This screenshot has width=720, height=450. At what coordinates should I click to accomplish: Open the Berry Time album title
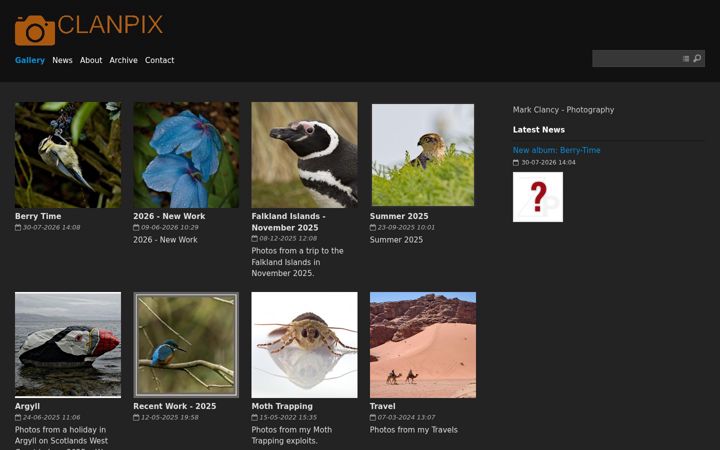click(x=38, y=216)
